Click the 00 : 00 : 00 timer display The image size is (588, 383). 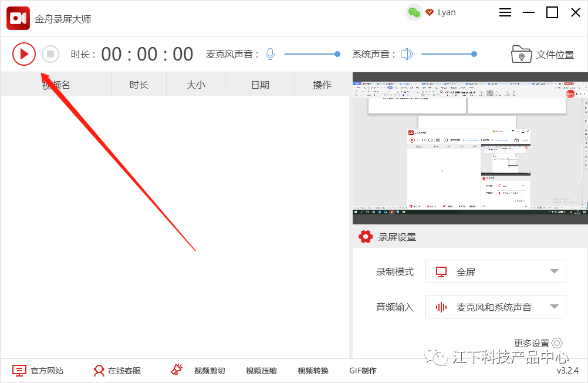[x=147, y=54]
